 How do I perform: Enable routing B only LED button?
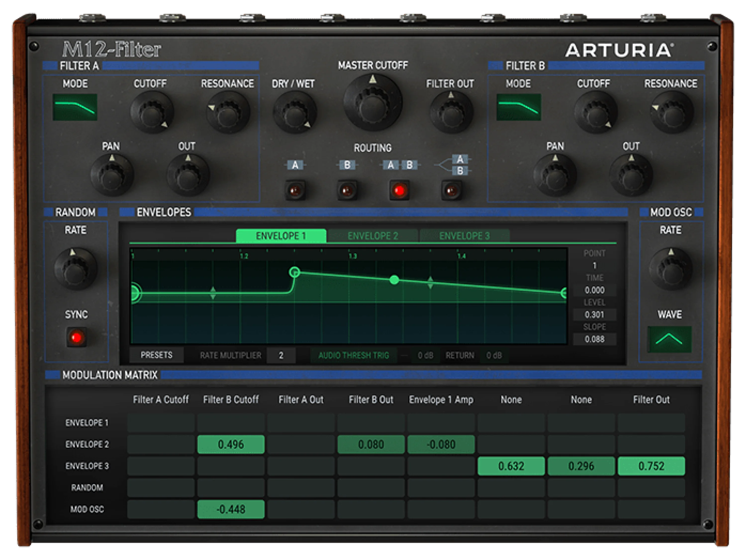pos(347,190)
